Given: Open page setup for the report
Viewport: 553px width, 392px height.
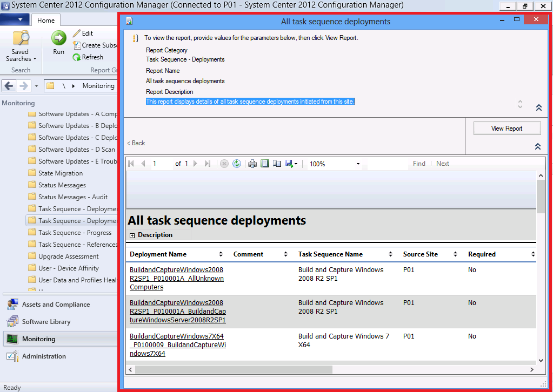Looking at the screenshot, I should tap(277, 164).
